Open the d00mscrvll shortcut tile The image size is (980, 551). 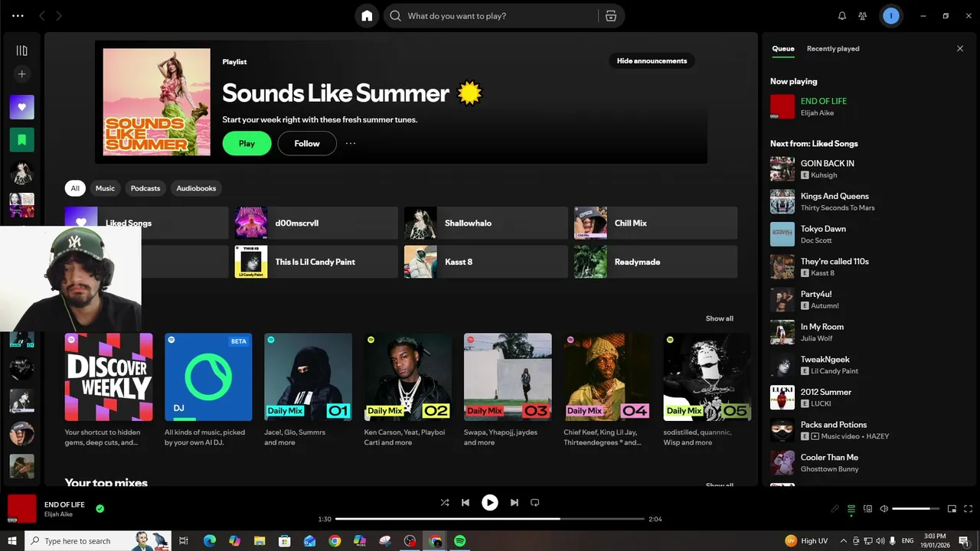click(x=316, y=223)
